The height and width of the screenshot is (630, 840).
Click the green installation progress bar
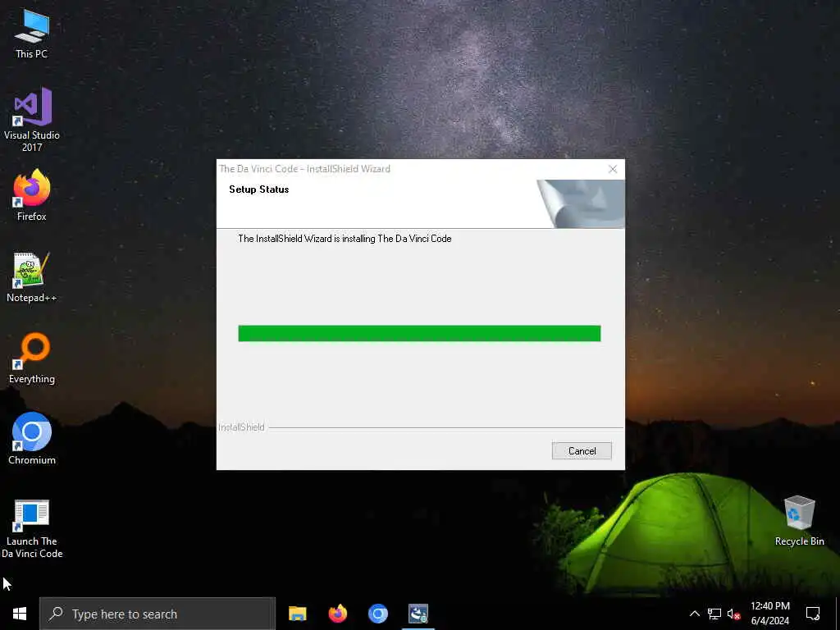click(419, 333)
